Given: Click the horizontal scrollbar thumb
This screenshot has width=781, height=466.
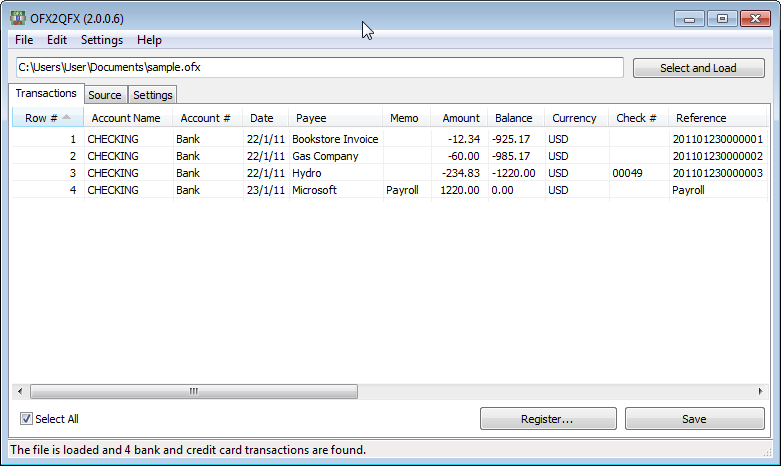Looking at the screenshot, I should pyautogui.click(x=194, y=391).
